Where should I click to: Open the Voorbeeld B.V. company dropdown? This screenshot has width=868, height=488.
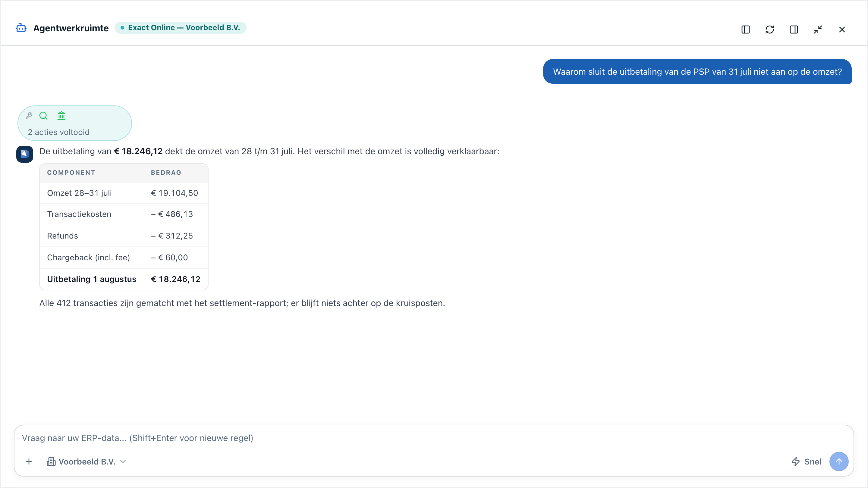[86, 461]
